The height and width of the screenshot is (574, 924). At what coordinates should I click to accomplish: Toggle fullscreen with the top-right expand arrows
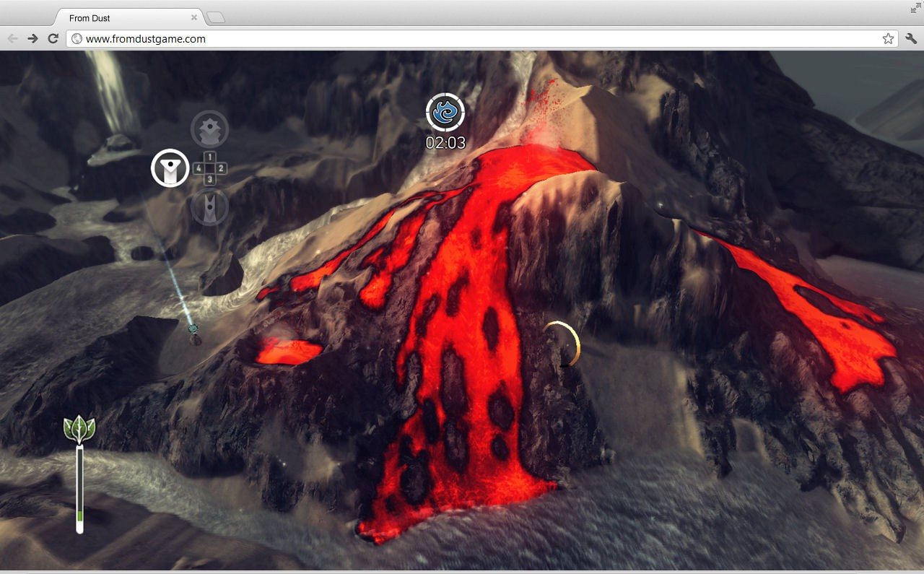pyautogui.click(x=916, y=8)
